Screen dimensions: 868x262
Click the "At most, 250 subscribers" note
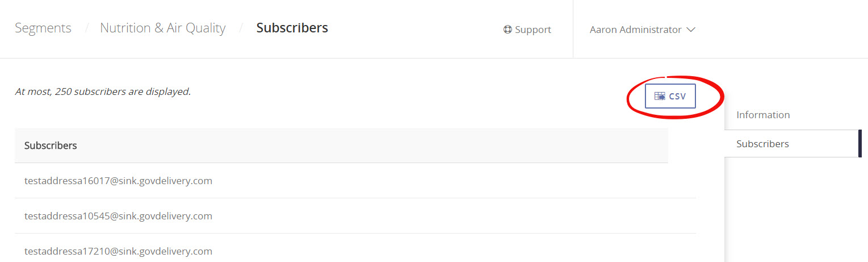(x=103, y=92)
